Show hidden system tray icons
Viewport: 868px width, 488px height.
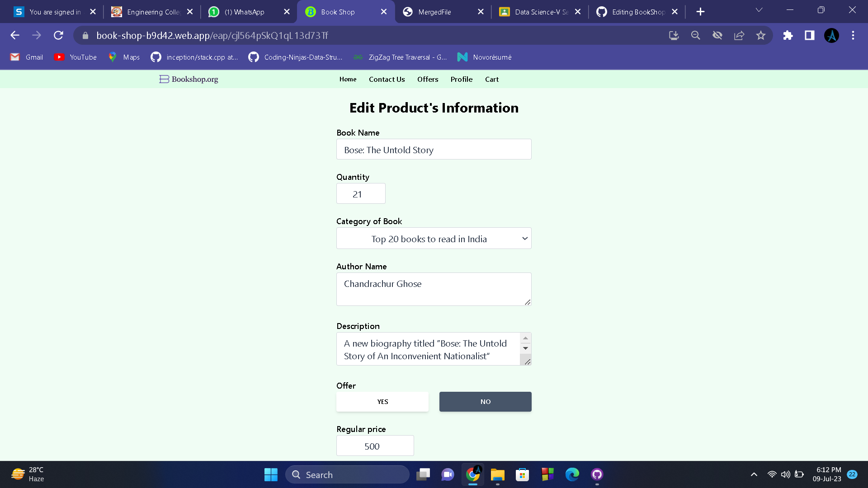[754, 474]
